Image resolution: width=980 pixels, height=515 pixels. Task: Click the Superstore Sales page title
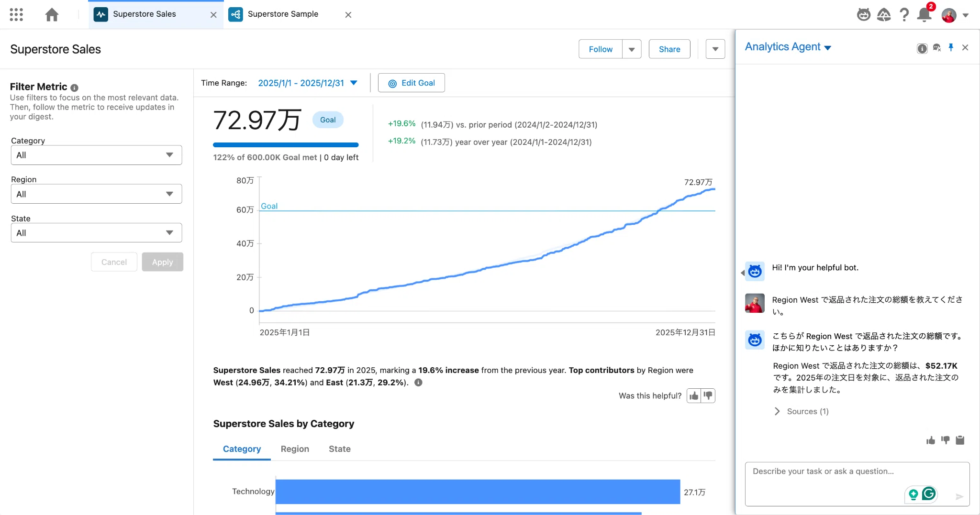coord(56,49)
